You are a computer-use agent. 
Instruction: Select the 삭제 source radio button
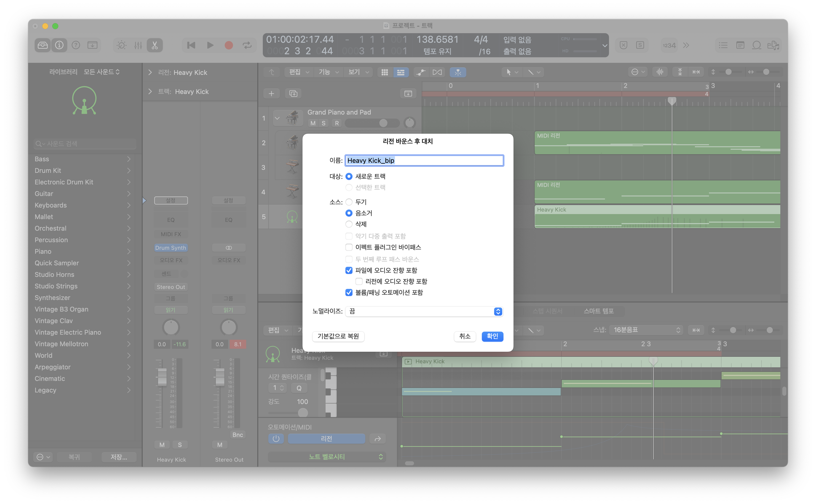pos(349,224)
